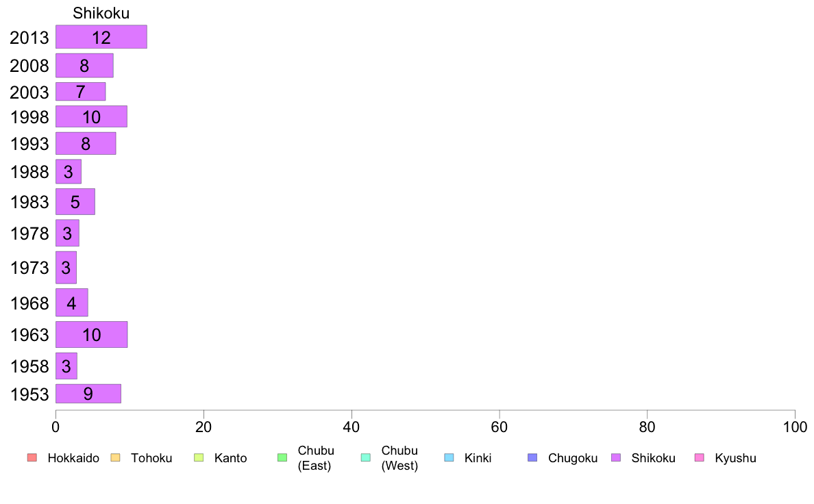Click the 2008 bar labeled 8
This screenshot has width=814, height=504.
84,66
